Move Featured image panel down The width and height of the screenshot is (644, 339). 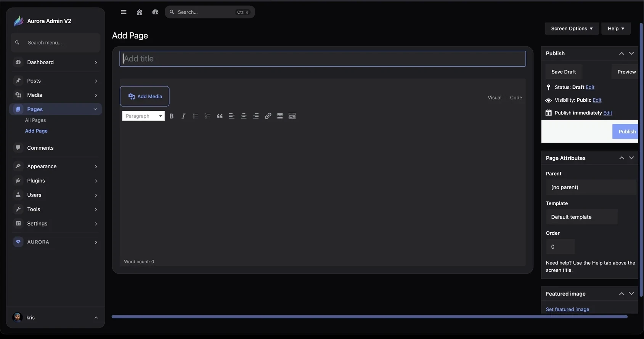pos(631,294)
